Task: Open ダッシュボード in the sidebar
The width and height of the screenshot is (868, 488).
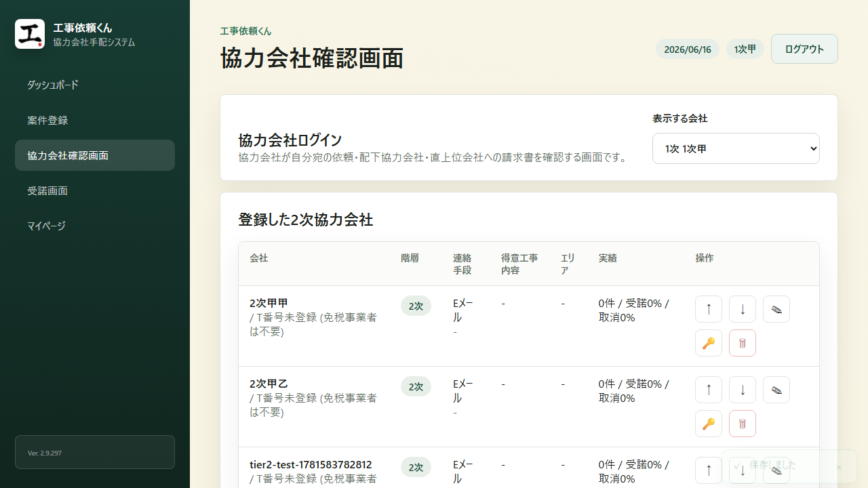Action: click(95, 85)
